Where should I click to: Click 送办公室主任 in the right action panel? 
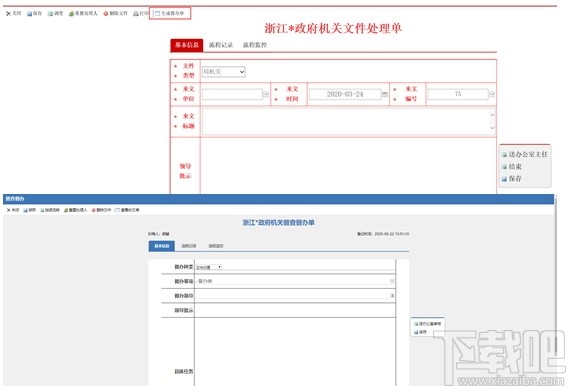click(x=525, y=154)
